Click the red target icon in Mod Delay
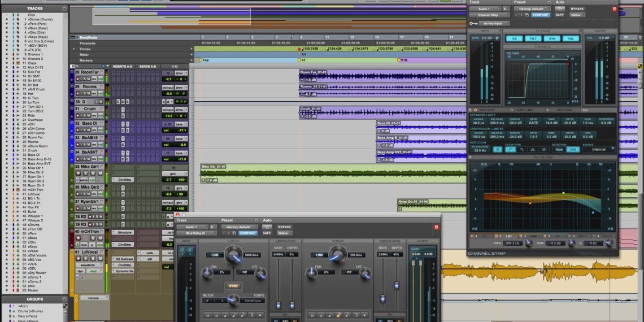 (x=436, y=227)
